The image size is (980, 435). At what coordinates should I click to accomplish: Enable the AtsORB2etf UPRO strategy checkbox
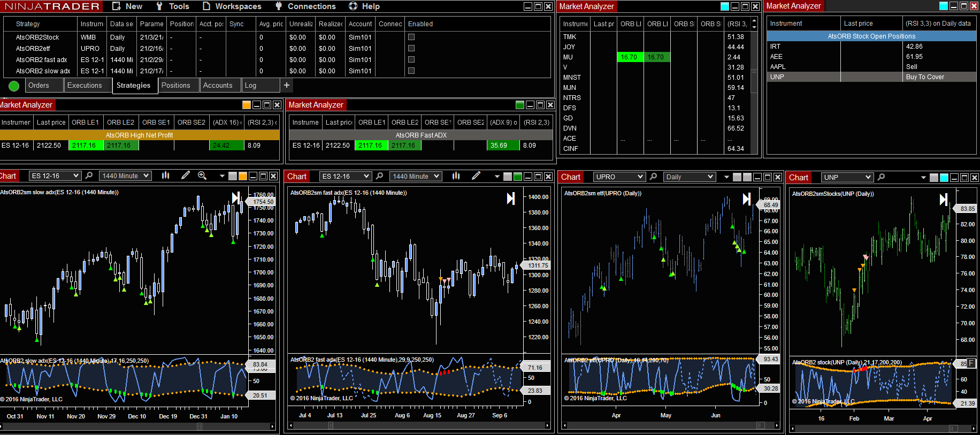411,48
